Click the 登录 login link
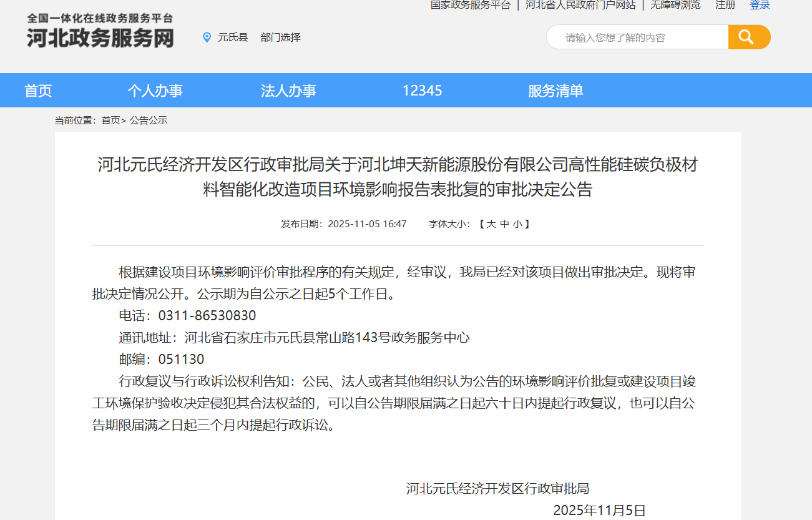The width and height of the screenshot is (812, 520). click(760, 5)
